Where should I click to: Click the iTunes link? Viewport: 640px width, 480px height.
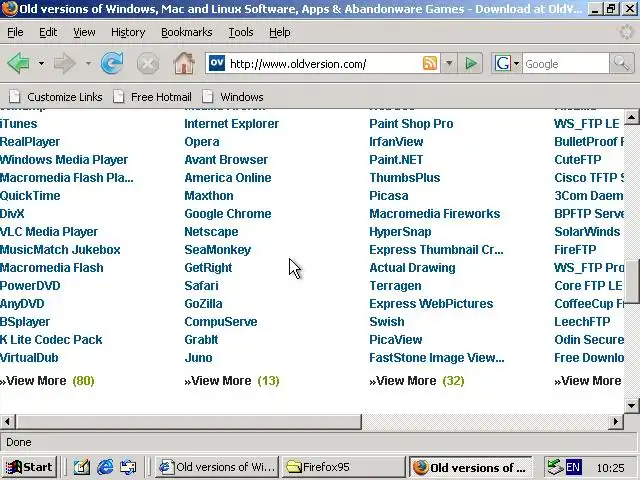[x=18, y=124]
